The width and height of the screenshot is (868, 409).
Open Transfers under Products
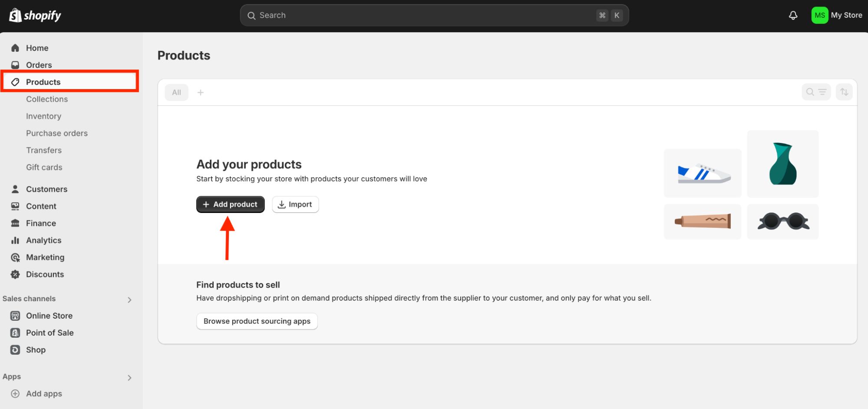tap(44, 150)
